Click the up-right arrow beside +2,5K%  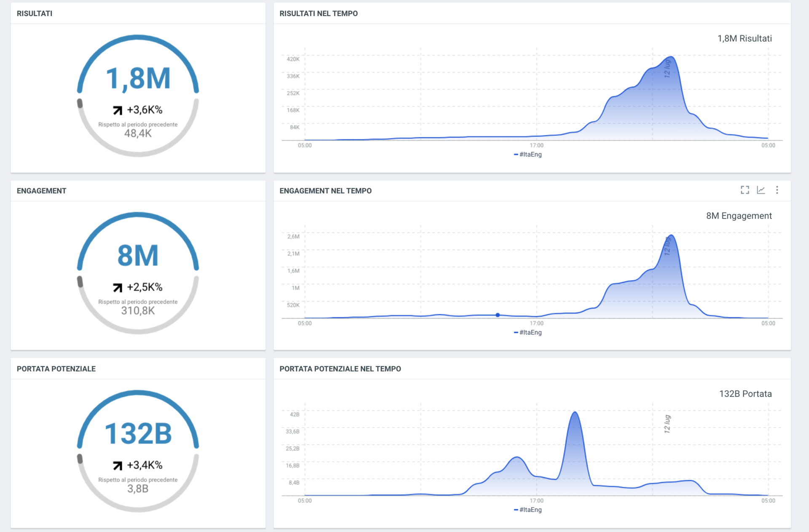pyautogui.click(x=118, y=288)
